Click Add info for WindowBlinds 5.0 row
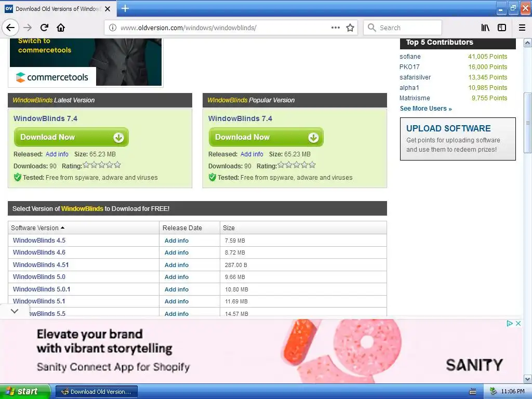The image size is (532, 399). (177, 277)
